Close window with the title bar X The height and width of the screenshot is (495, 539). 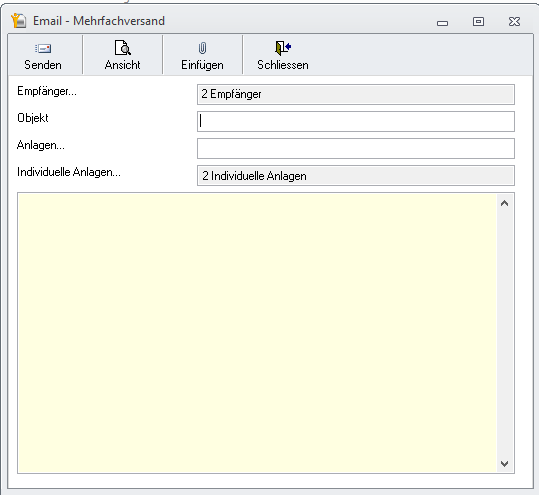(x=514, y=22)
